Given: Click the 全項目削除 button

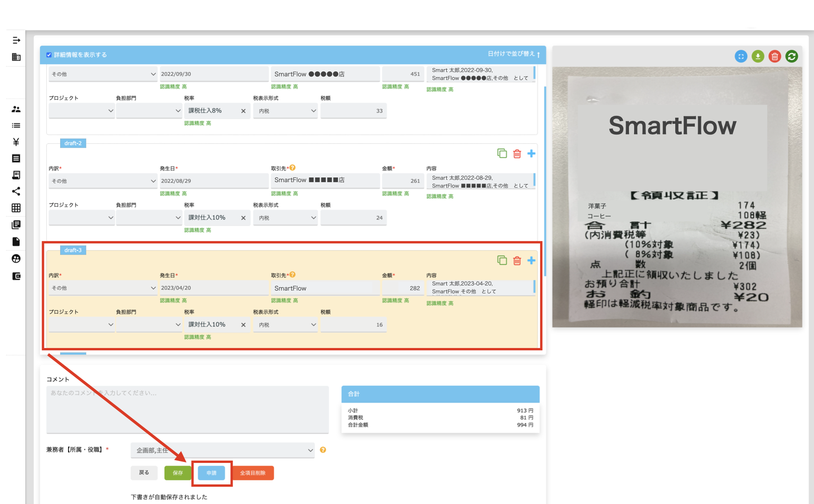Looking at the screenshot, I should click(253, 473).
